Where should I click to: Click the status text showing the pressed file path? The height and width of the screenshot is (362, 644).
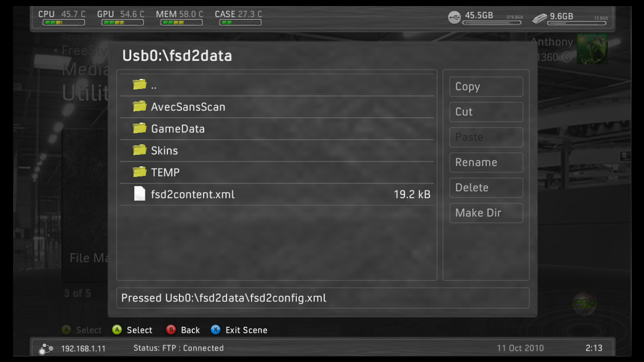(224, 298)
